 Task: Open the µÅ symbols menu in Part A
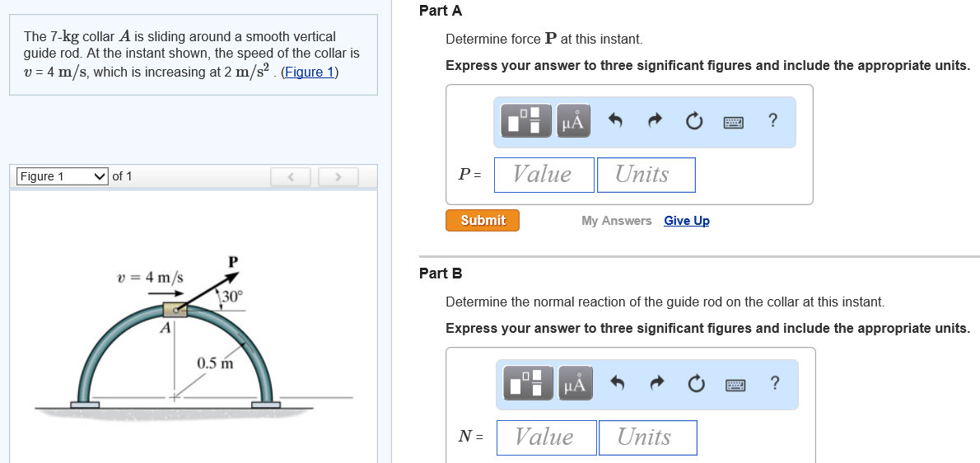click(573, 122)
